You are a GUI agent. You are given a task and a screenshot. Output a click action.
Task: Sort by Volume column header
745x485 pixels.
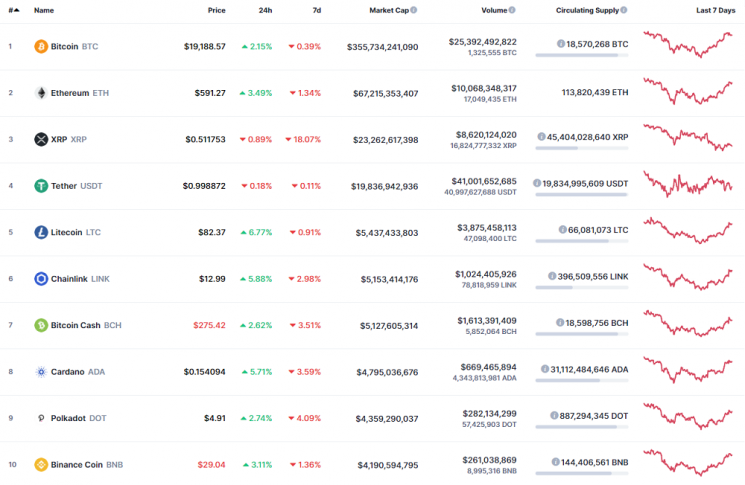click(494, 10)
